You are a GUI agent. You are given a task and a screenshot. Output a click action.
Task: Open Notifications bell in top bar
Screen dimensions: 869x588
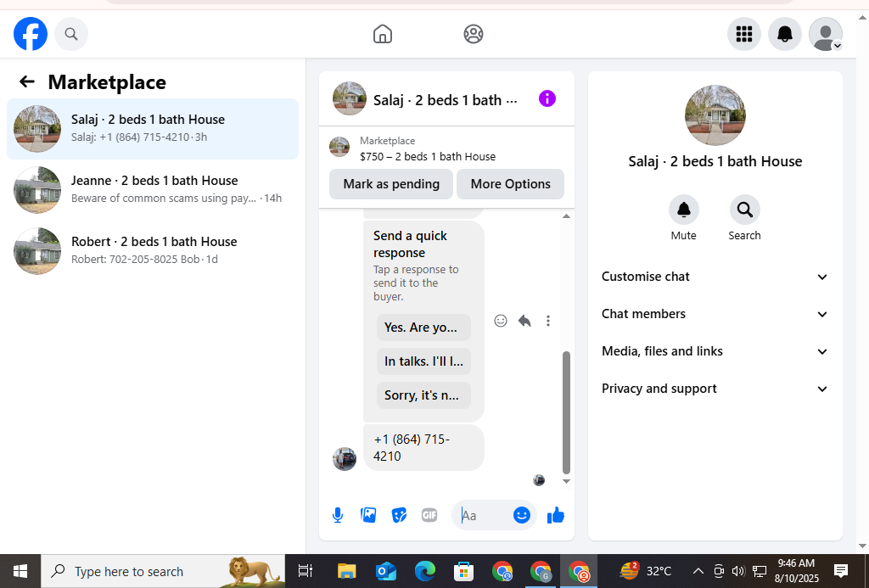coord(785,34)
